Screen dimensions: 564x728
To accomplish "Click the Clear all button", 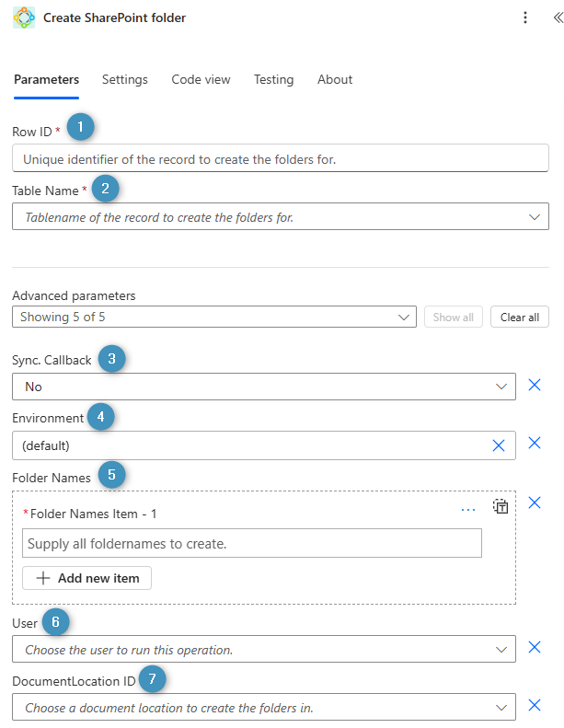I will (x=519, y=317).
